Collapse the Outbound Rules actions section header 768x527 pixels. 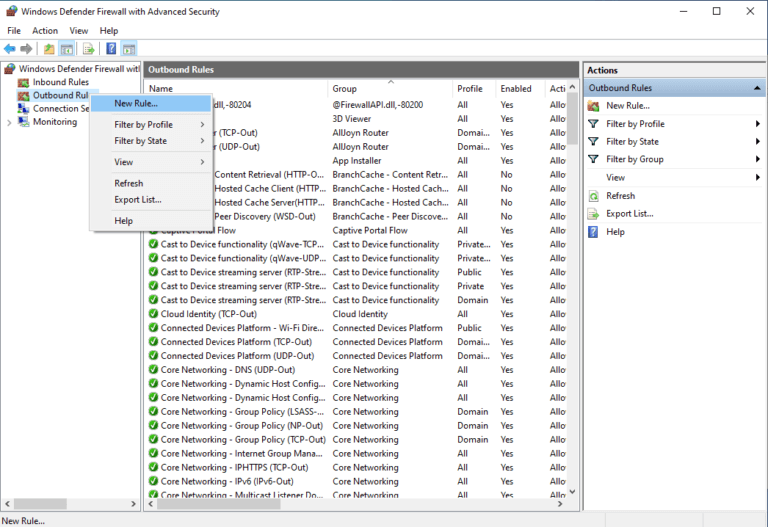tap(757, 88)
